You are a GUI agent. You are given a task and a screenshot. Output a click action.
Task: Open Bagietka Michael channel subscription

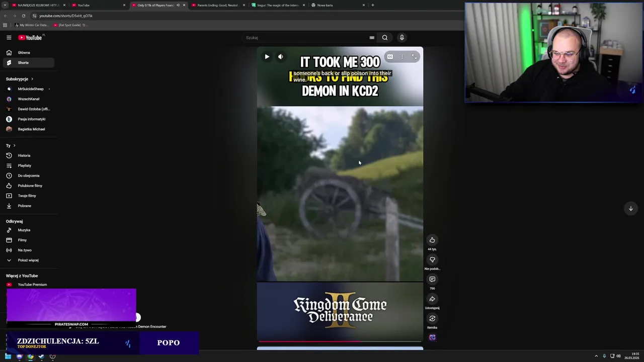28,129
